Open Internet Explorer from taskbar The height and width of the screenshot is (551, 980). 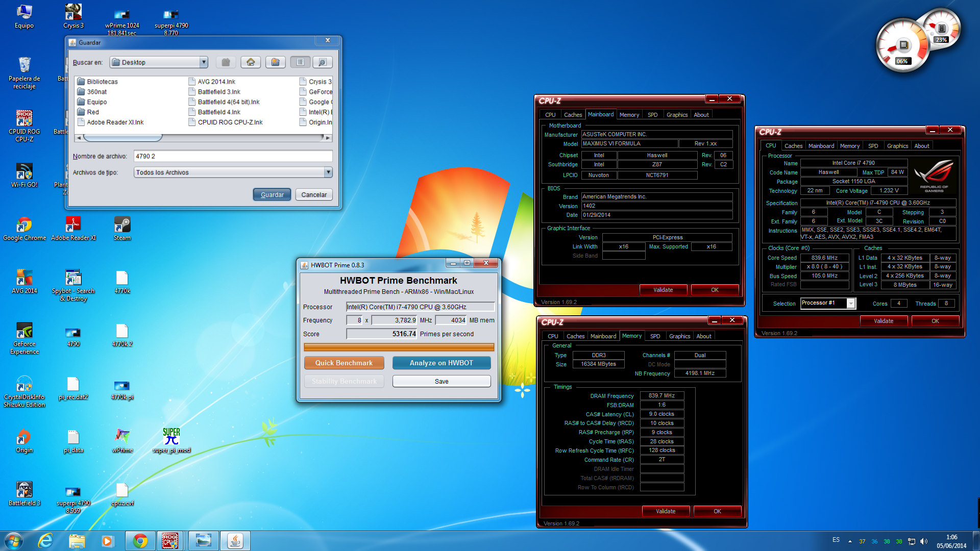45,540
